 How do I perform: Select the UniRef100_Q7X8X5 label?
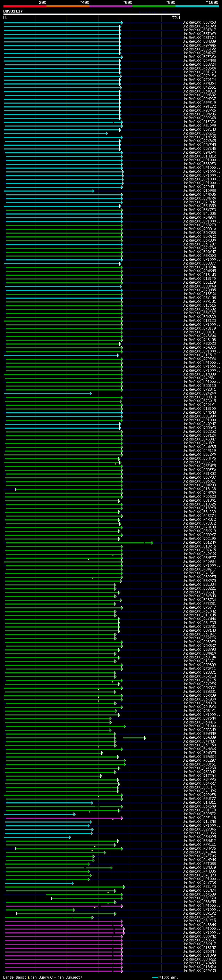[x=199, y=141]
